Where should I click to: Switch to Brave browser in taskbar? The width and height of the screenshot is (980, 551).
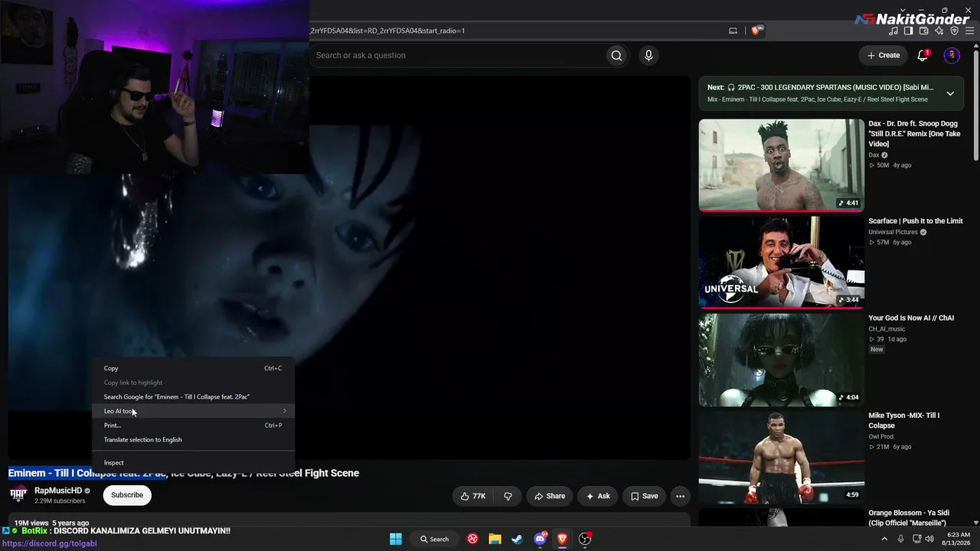tap(562, 539)
